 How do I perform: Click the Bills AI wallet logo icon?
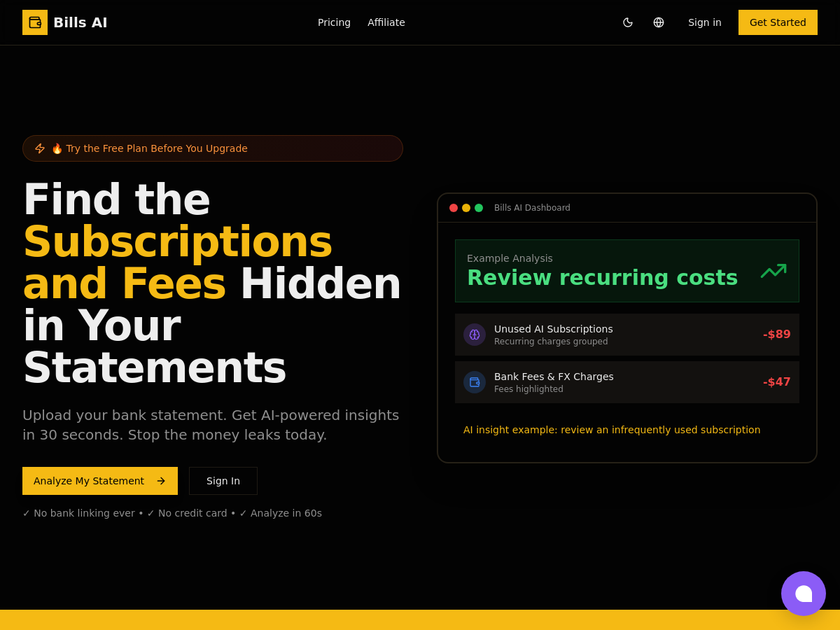(35, 22)
